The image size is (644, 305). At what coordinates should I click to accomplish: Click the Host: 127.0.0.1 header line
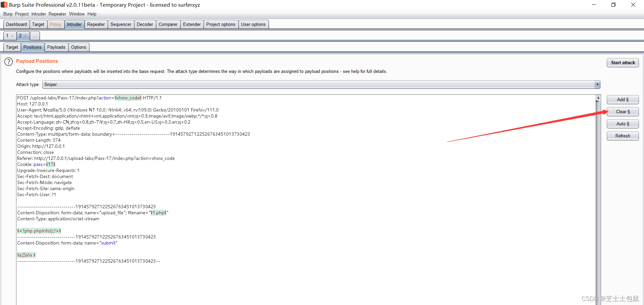(33, 104)
